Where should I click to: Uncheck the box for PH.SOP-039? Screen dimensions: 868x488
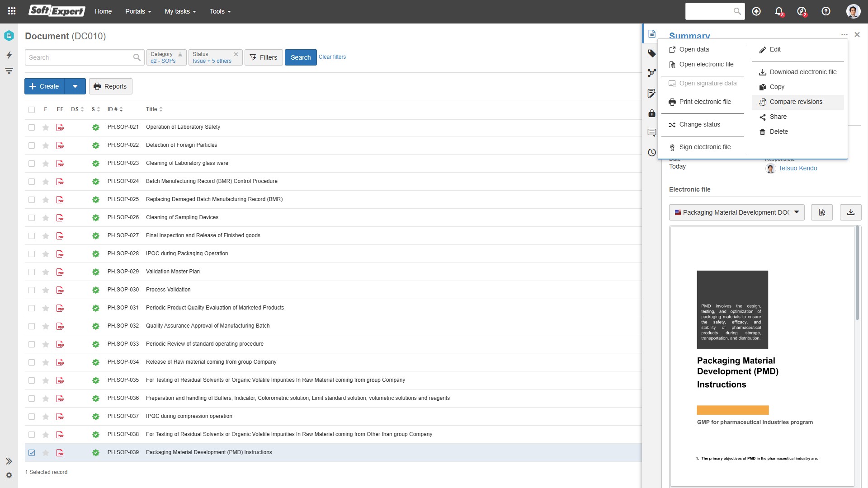32,453
